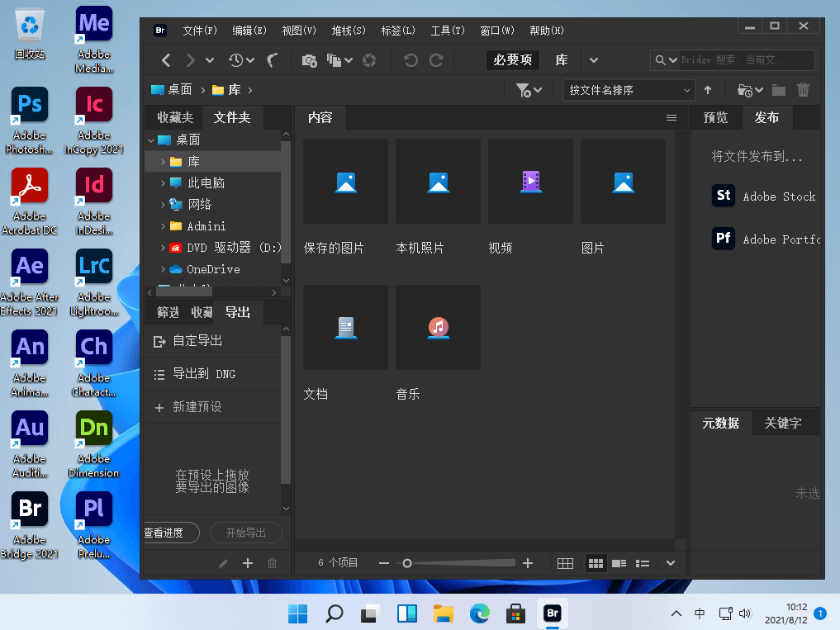This screenshot has width=840, height=630.
Task: Increase thumbnail size plus button
Action: [x=528, y=563]
